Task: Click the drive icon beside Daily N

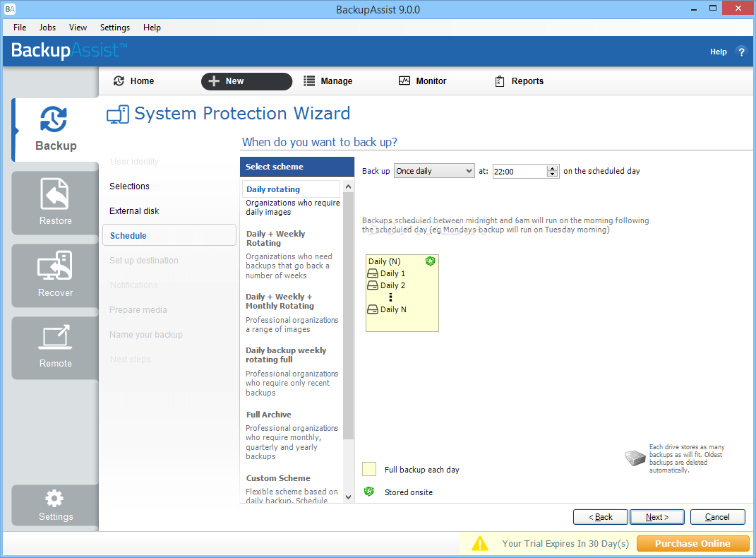Action: [373, 309]
